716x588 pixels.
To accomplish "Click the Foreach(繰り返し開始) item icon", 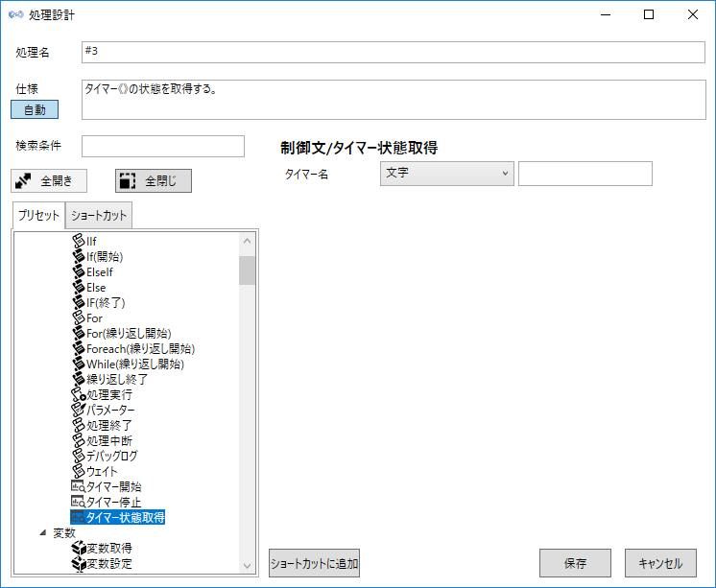I will point(78,348).
